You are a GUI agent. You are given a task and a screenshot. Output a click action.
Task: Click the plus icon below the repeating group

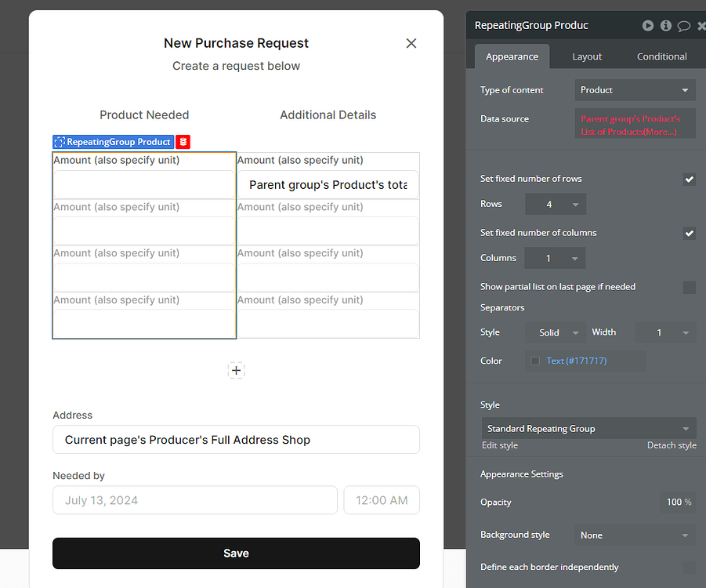pos(236,370)
